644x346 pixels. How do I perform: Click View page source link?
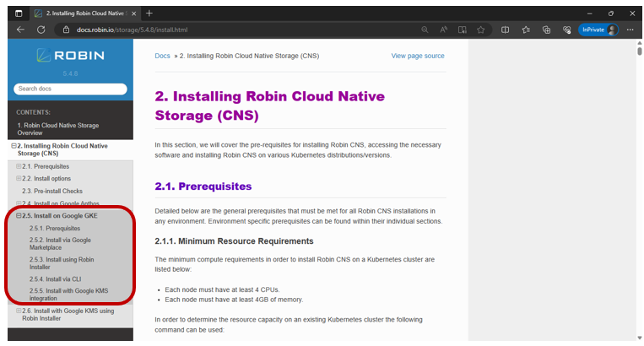[x=418, y=56]
